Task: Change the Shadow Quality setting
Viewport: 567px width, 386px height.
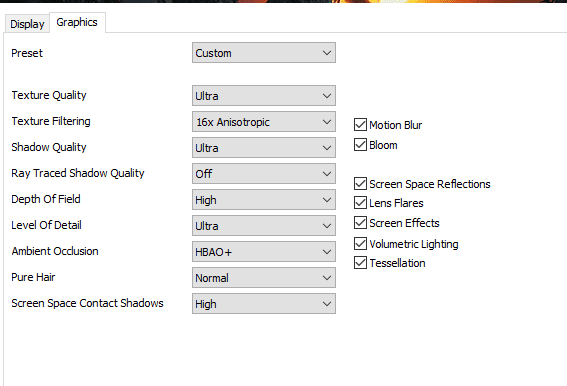Action: tap(264, 148)
